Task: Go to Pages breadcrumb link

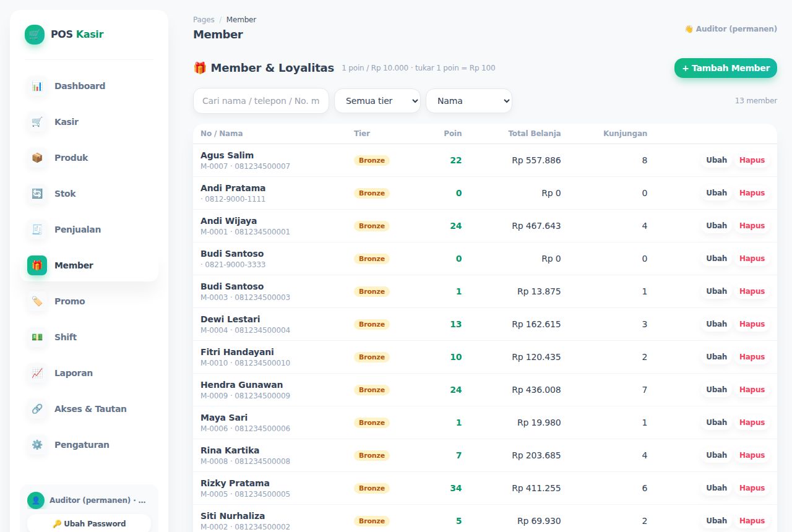Action: click(204, 20)
